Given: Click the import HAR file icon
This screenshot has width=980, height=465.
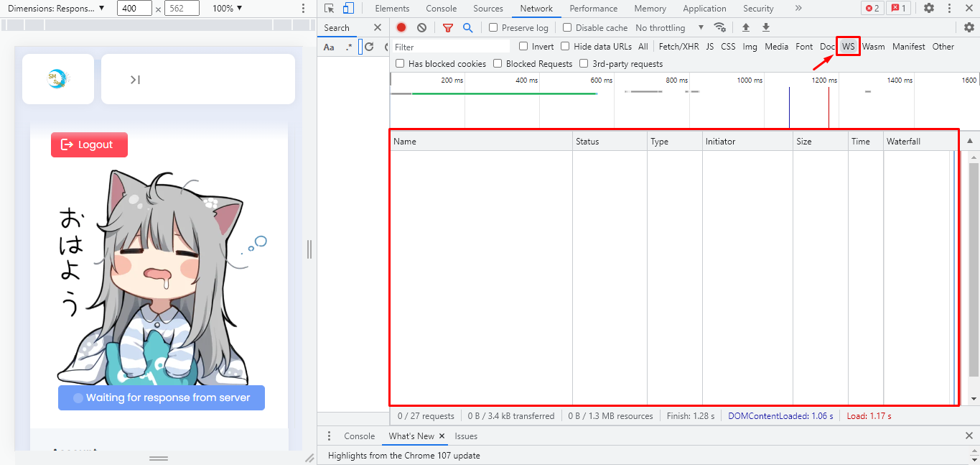Looking at the screenshot, I should coord(746,28).
